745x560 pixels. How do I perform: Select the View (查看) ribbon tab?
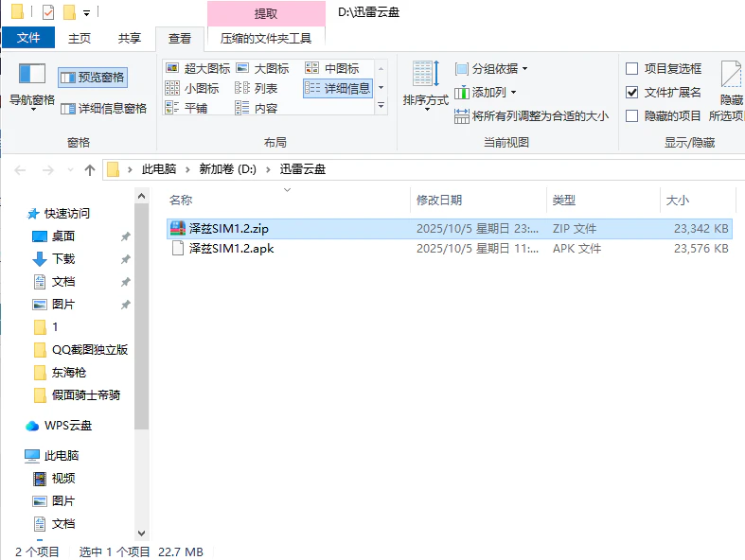[180, 39]
